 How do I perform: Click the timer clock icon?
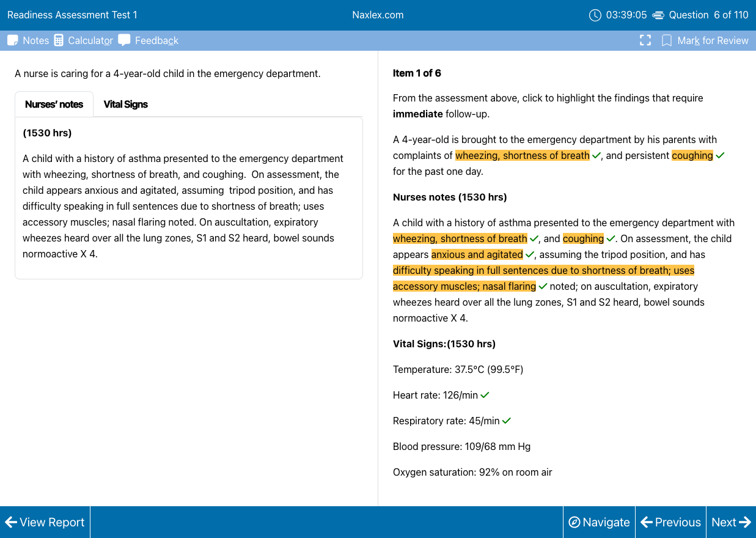click(595, 15)
